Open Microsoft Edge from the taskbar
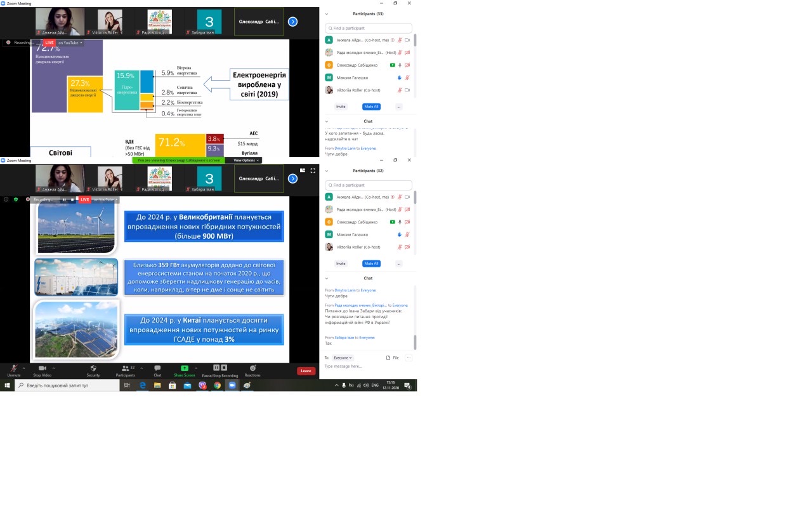This screenshot has height=508, width=812. tap(143, 385)
